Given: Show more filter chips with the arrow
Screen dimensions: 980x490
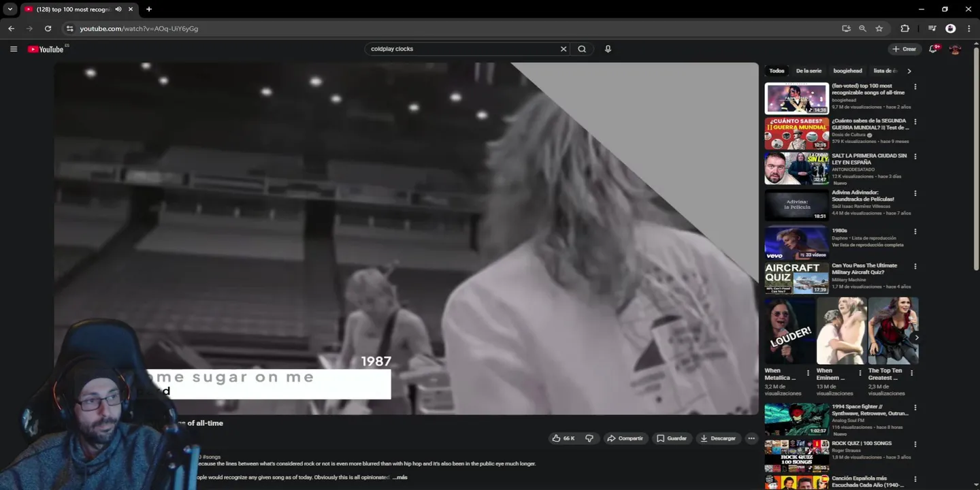Looking at the screenshot, I should tap(909, 71).
